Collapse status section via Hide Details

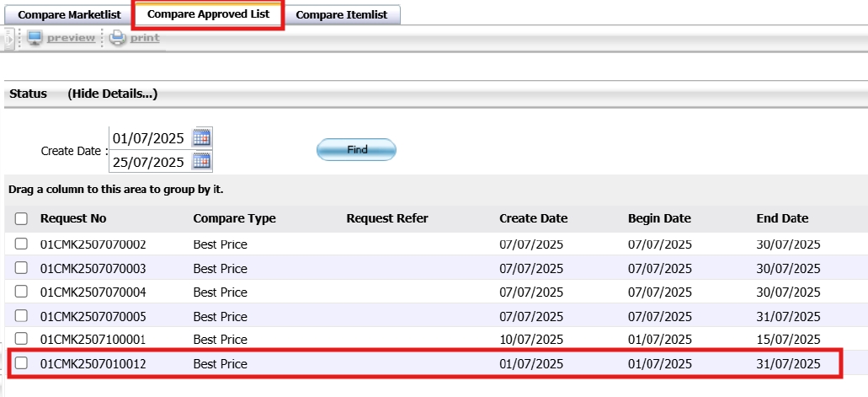113,94
